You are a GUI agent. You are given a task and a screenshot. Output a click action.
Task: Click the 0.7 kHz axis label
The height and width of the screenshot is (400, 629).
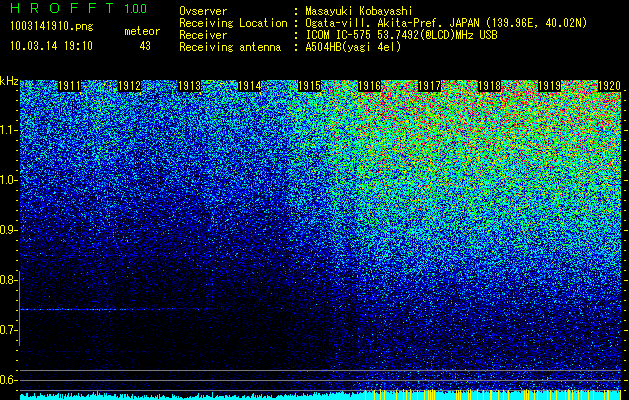(7, 330)
